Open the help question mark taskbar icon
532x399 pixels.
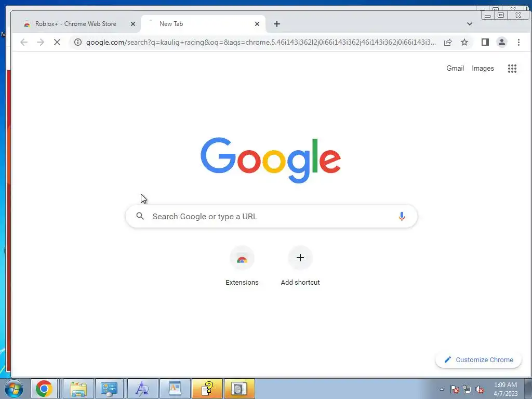click(207, 389)
